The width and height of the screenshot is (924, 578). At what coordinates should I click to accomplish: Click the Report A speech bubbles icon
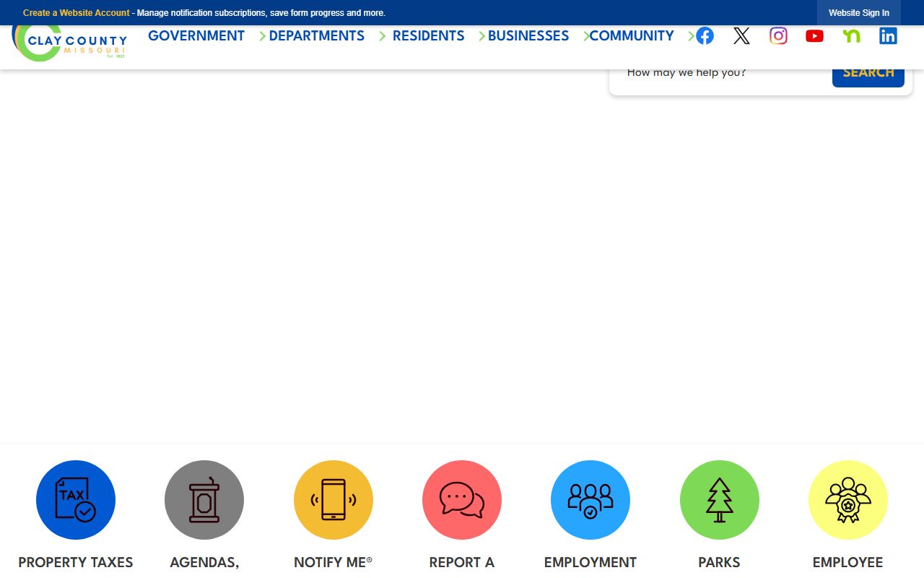462,500
